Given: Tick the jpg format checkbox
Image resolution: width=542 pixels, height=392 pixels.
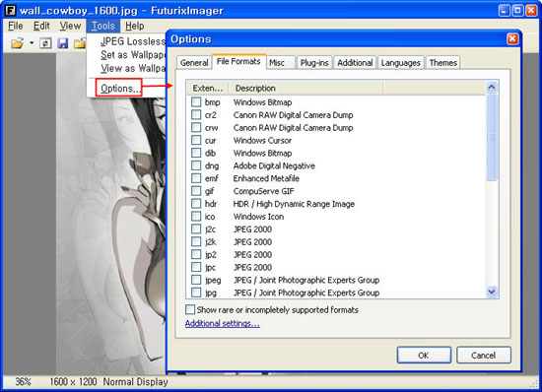Looking at the screenshot, I should 196,293.
